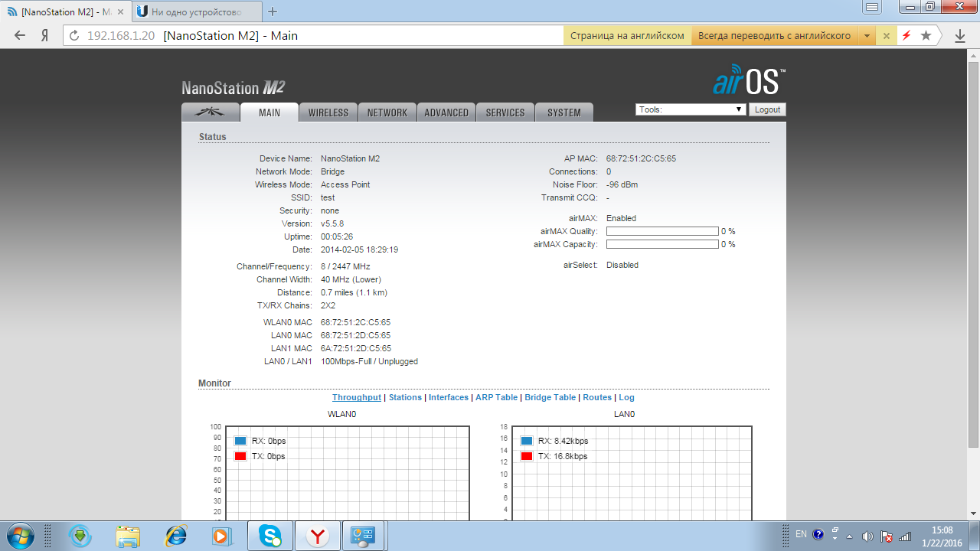This screenshot has width=980, height=551.
Task: Click the help icon in tray
Action: pos(818,535)
